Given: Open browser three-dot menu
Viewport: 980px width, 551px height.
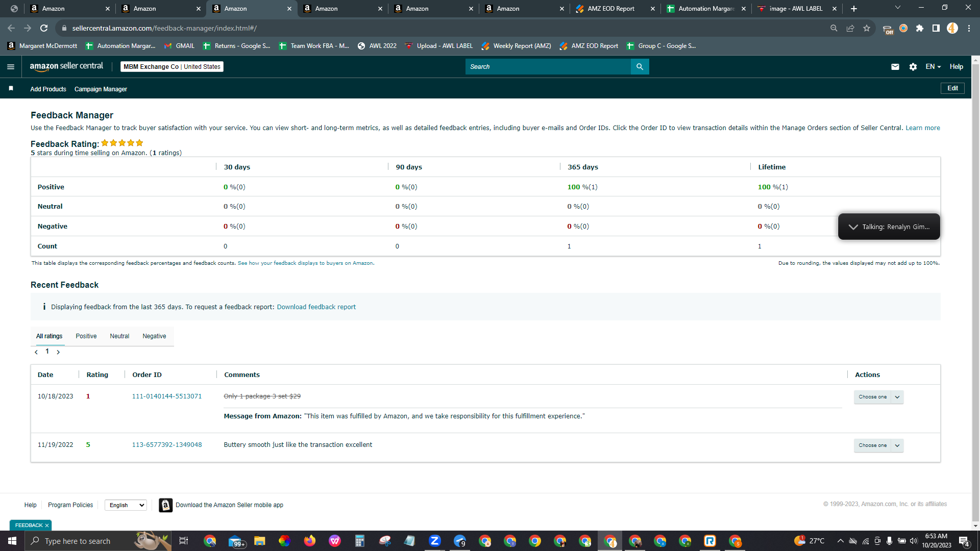Looking at the screenshot, I should [x=969, y=28].
